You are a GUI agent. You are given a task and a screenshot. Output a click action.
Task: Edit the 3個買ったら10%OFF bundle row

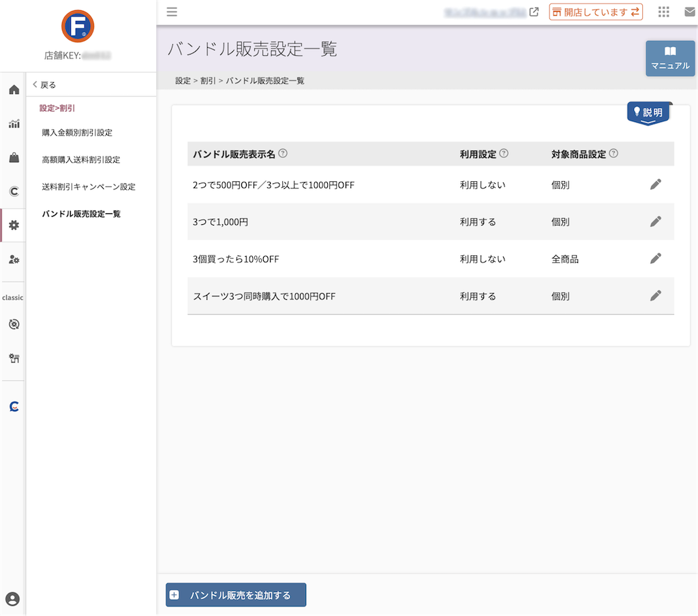[x=656, y=258]
